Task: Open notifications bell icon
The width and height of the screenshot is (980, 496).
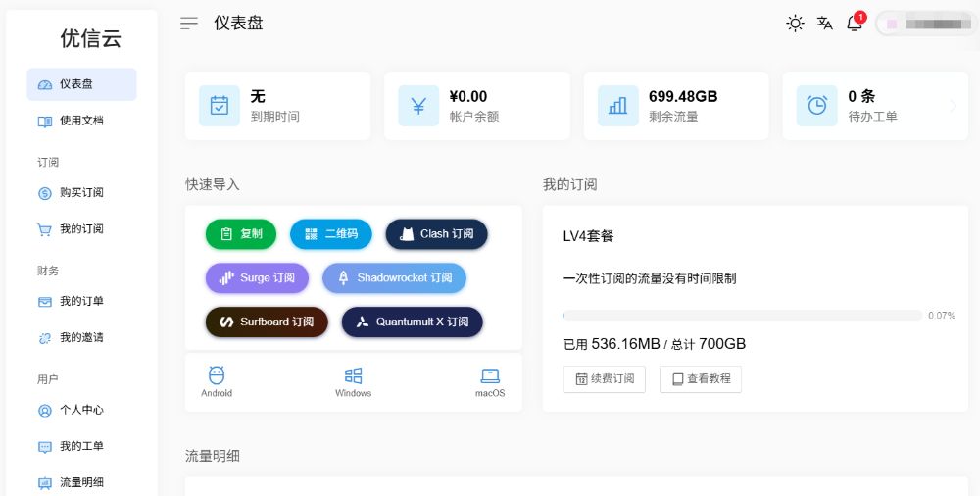Action: tap(855, 24)
